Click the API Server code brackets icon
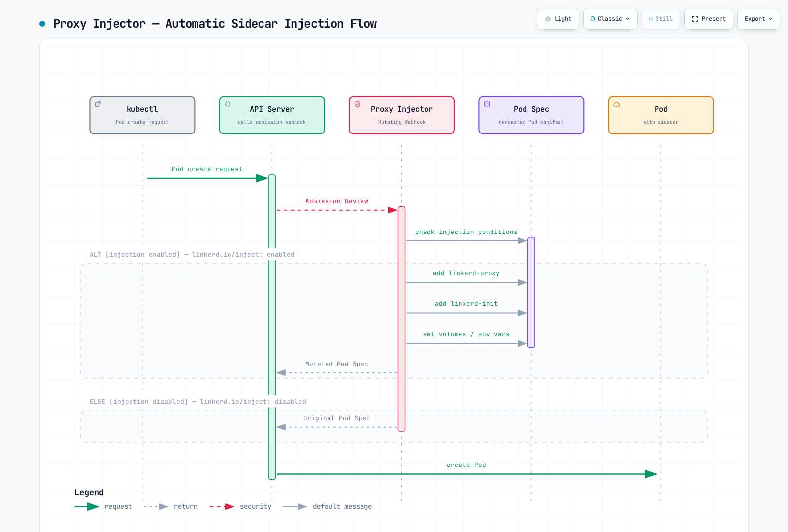The image size is (788, 532). (228, 104)
